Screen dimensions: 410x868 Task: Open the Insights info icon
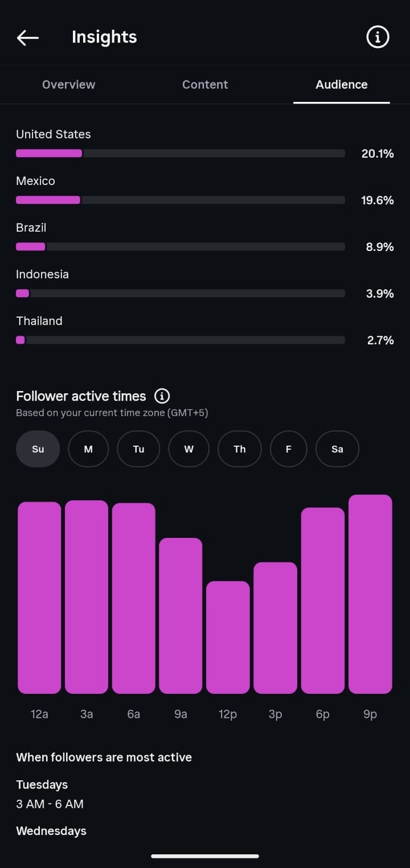point(377,38)
